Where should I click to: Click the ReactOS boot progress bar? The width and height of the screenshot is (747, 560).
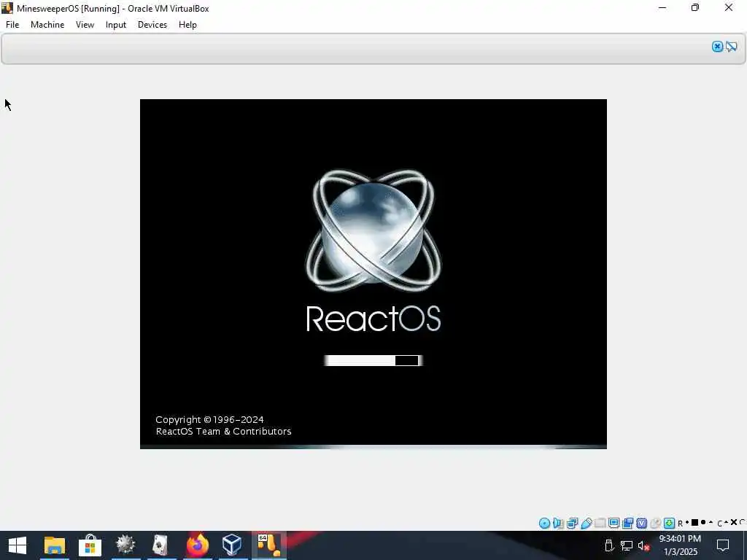click(x=373, y=360)
